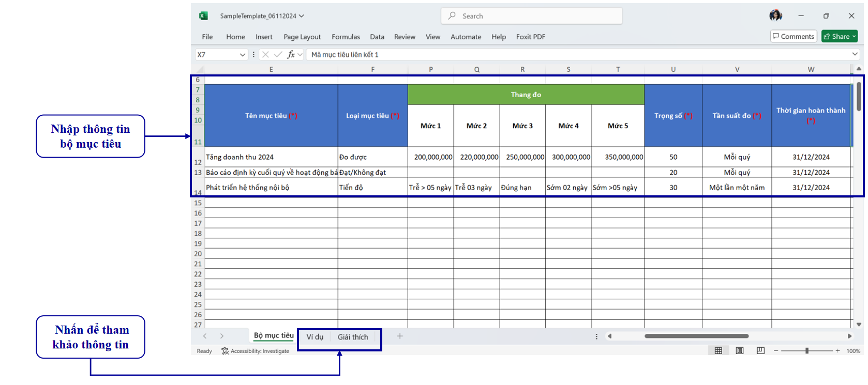Click the Insert Function fx icon

(x=291, y=54)
